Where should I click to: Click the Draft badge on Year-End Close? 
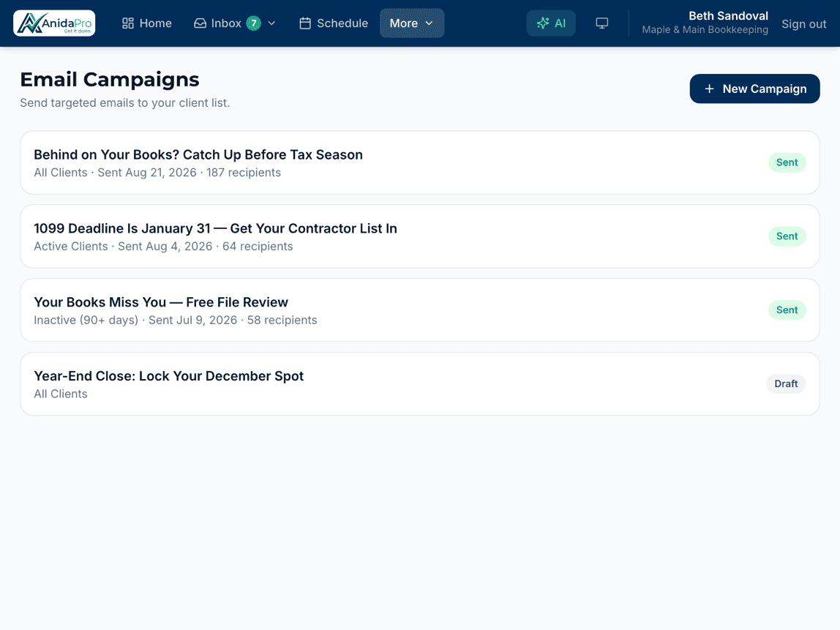(x=785, y=384)
